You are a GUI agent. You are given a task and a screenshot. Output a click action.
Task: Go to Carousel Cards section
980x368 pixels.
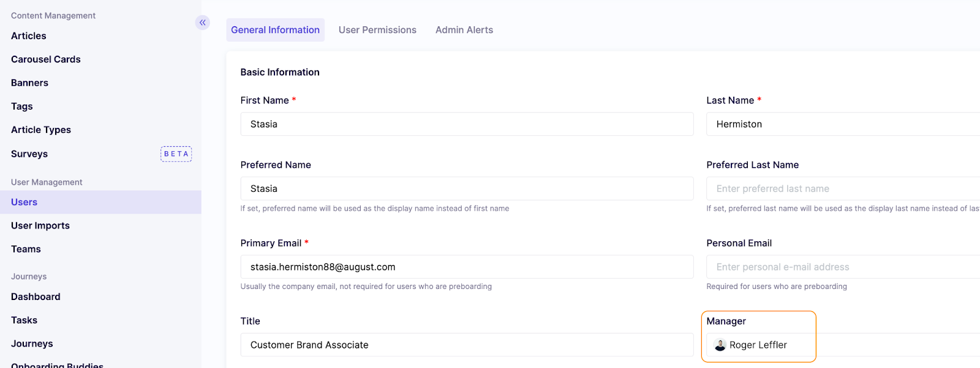pyautogui.click(x=46, y=59)
